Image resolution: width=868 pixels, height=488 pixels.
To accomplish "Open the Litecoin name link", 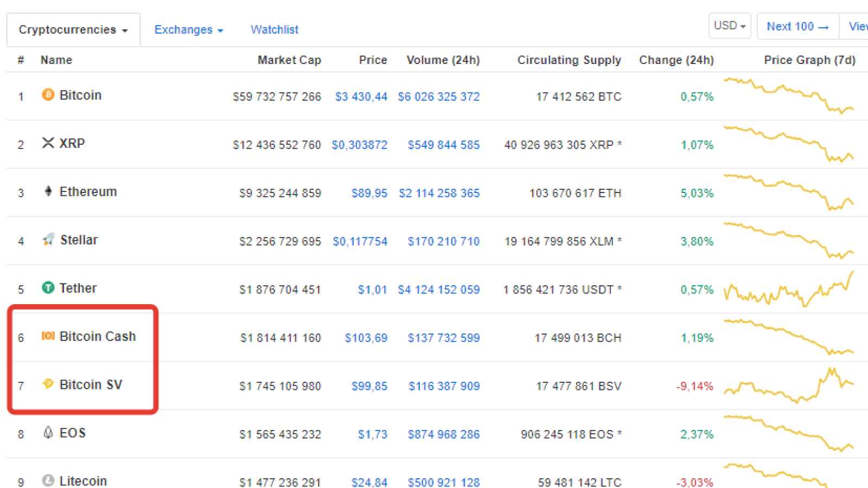I will coord(83,481).
